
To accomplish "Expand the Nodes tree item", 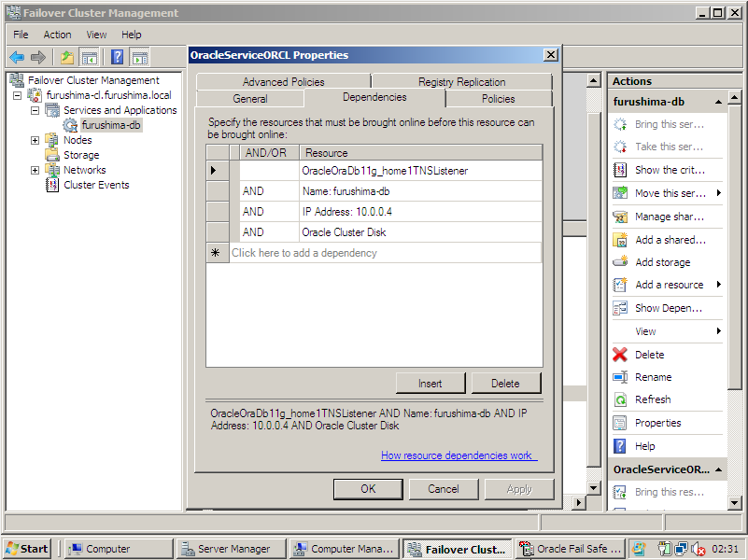I will (35, 140).
